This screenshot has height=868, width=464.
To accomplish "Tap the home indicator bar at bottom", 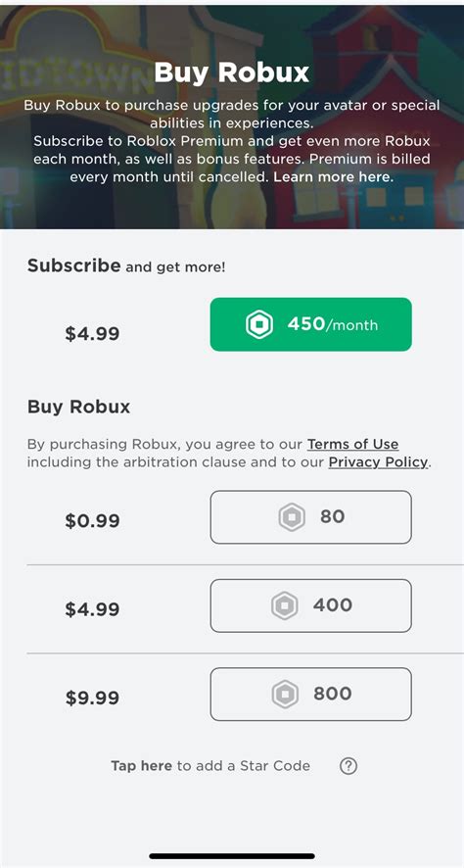I will (232, 856).
